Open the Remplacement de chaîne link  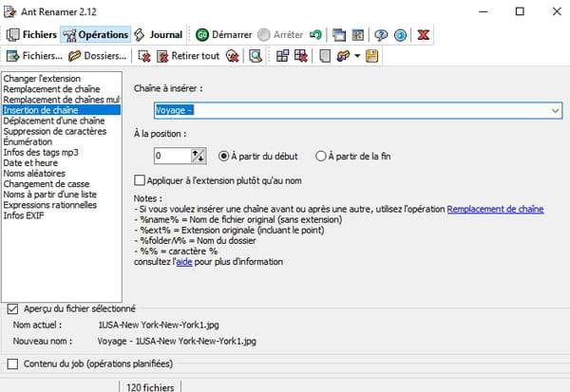point(495,209)
